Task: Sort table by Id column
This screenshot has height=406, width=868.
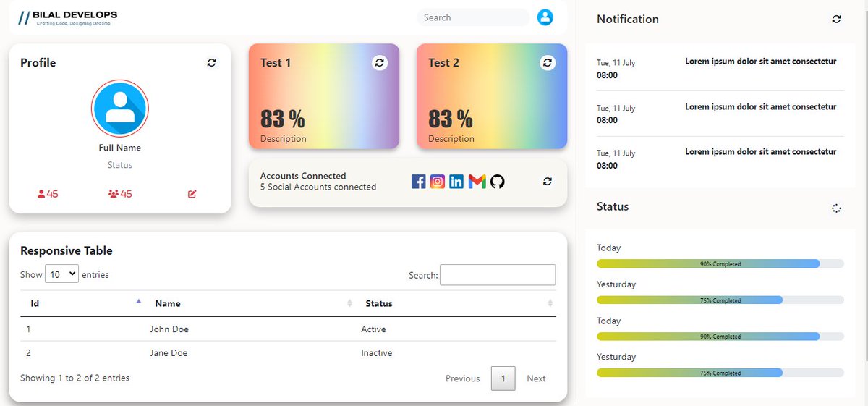Action: click(82, 303)
